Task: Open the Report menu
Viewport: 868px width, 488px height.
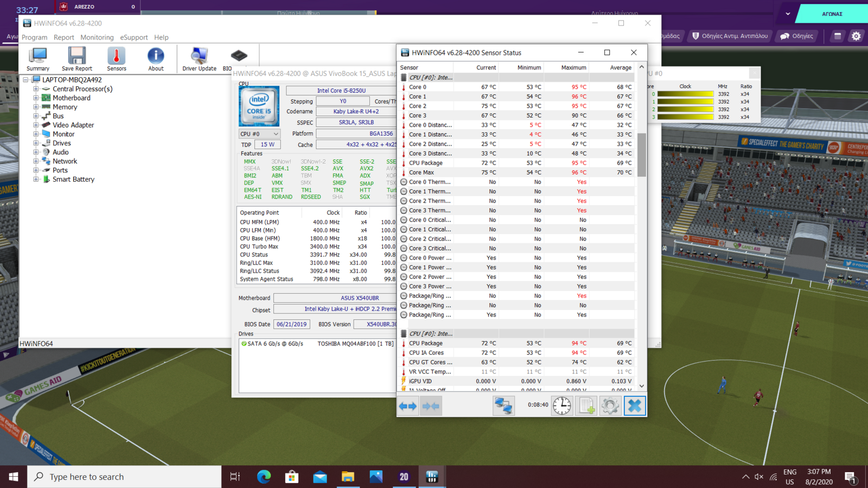Action: tap(63, 37)
